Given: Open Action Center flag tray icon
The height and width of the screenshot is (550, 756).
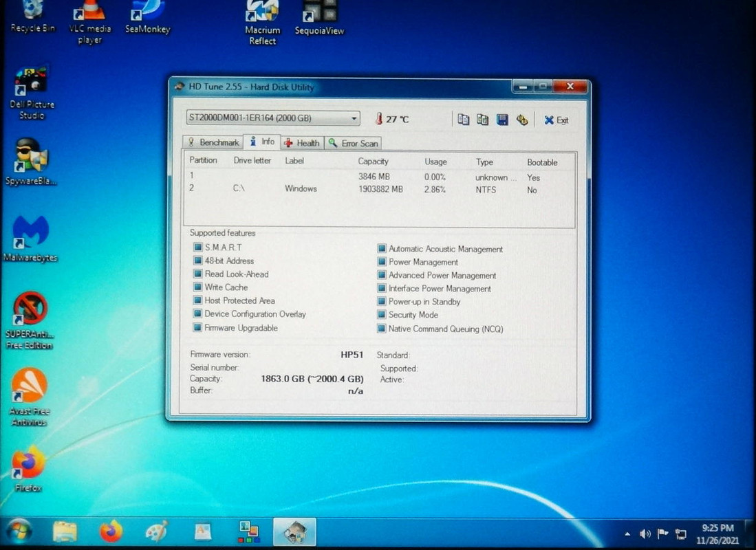Looking at the screenshot, I should [x=663, y=533].
